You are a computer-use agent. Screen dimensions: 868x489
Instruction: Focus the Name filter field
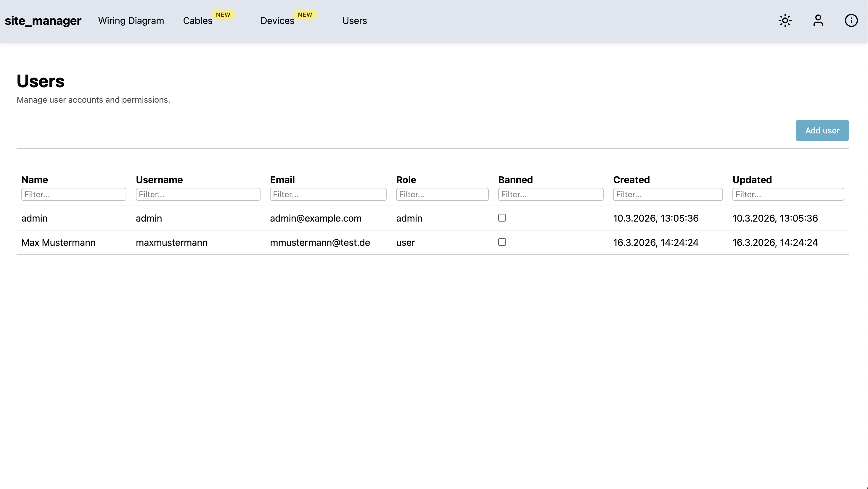(x=73, y=194)
